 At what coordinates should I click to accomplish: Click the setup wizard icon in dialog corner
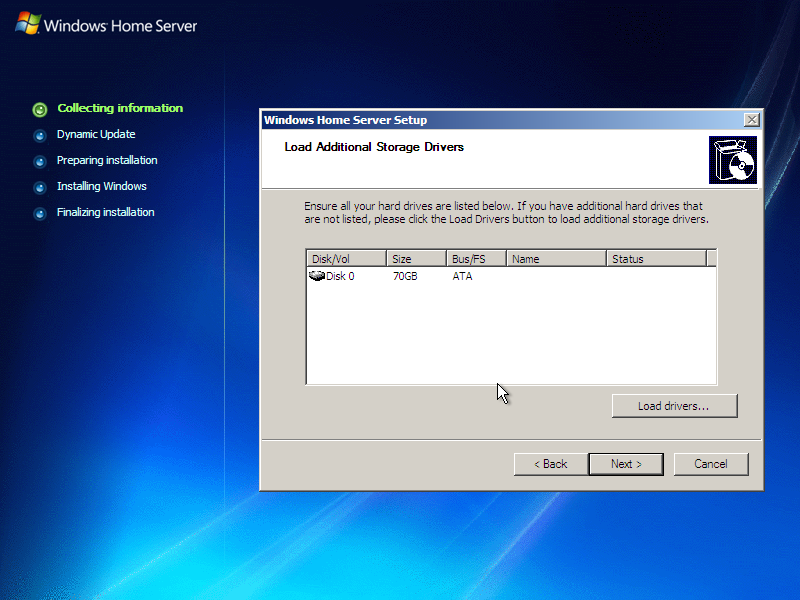tap(733, 159)
